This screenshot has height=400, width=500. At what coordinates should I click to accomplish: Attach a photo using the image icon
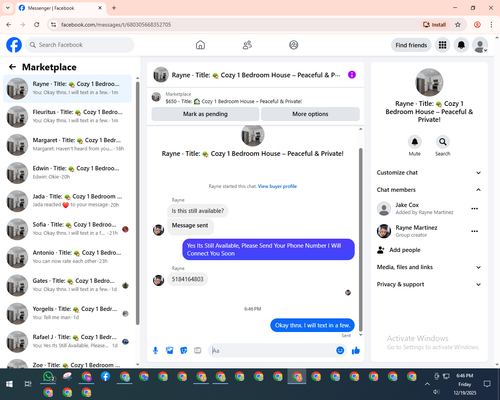click(x=169, y=350)
